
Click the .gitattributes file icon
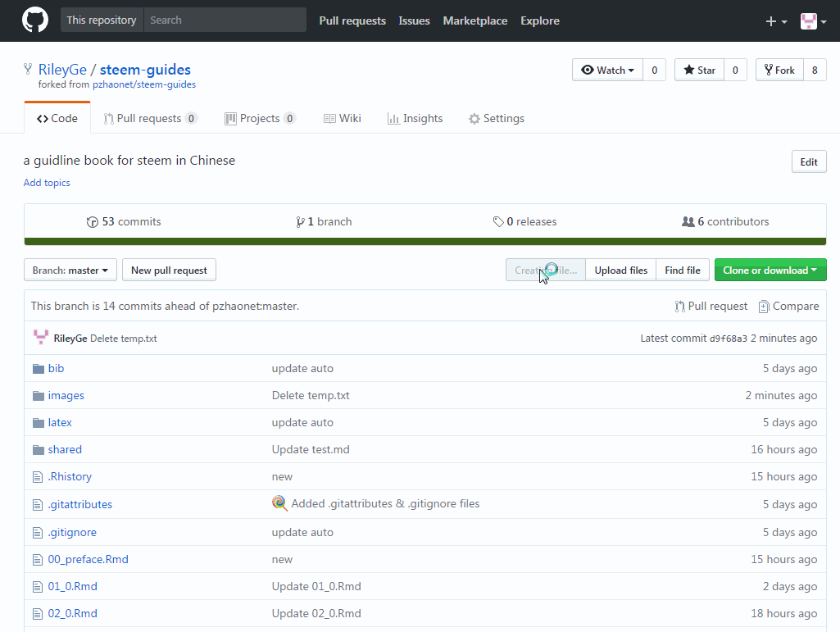point(38,505)
